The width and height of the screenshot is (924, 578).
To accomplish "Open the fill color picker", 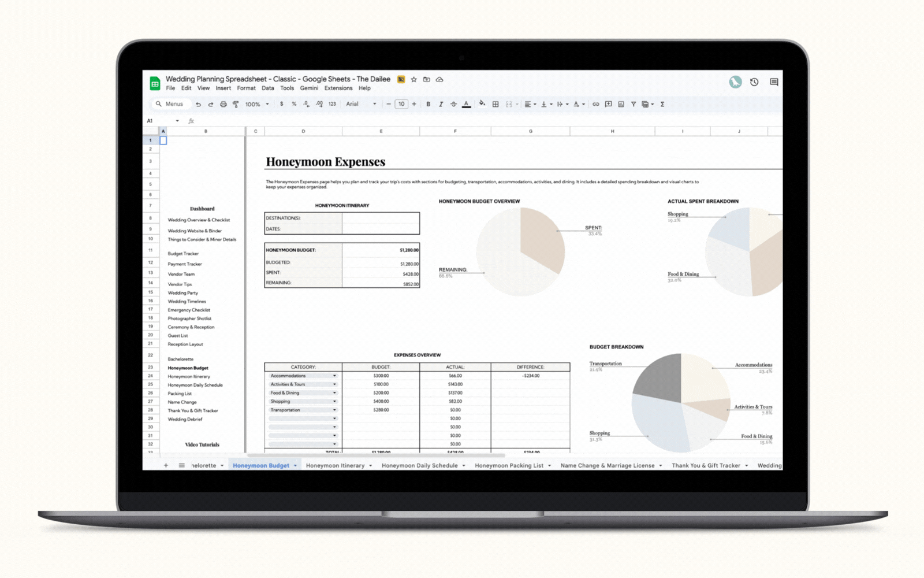I will tap(482, 105).
